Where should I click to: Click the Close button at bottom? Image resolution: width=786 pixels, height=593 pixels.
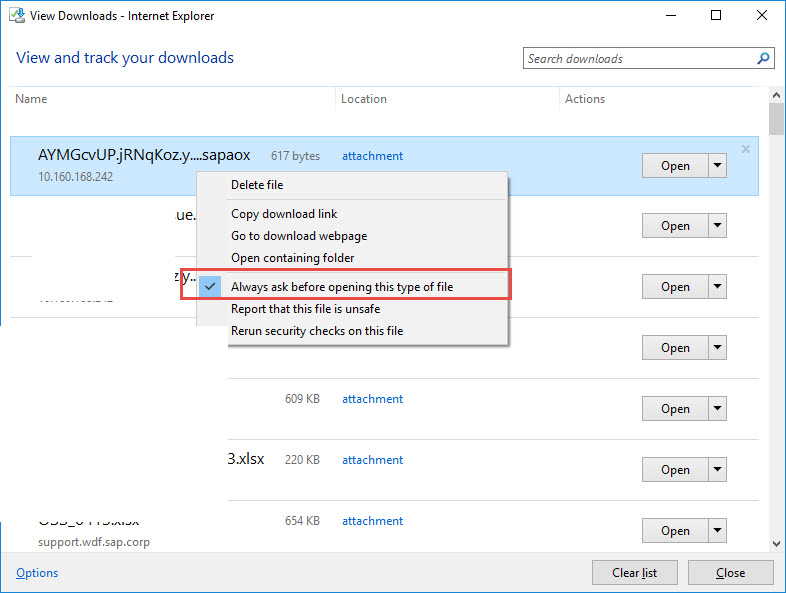pyautogui.click(x=730, y=572)
